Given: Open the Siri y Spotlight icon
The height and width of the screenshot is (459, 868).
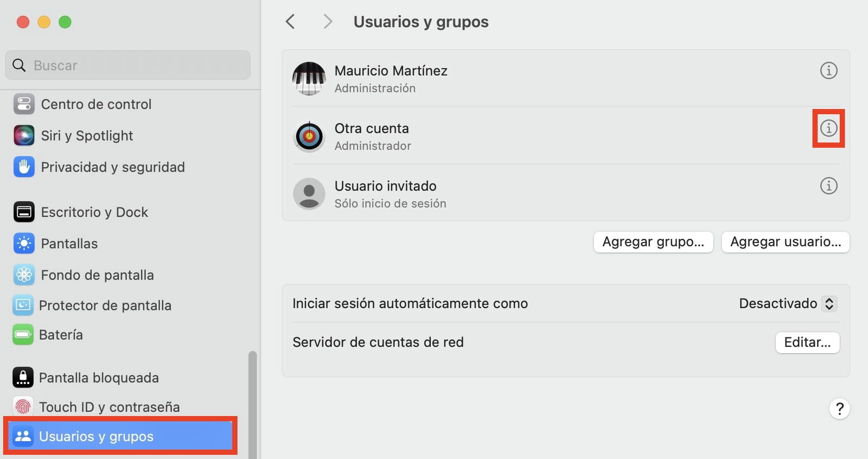Looking at the screenshot, I should [x=24, y=135].
